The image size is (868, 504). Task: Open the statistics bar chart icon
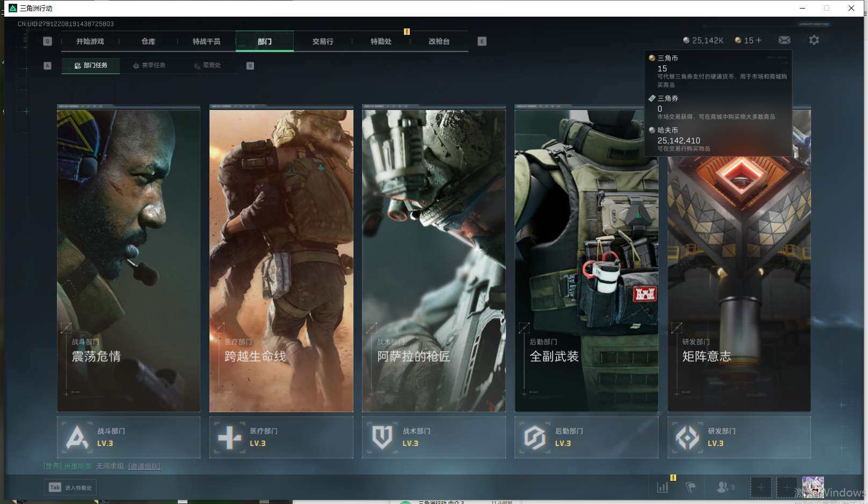(x=663, y=487)
